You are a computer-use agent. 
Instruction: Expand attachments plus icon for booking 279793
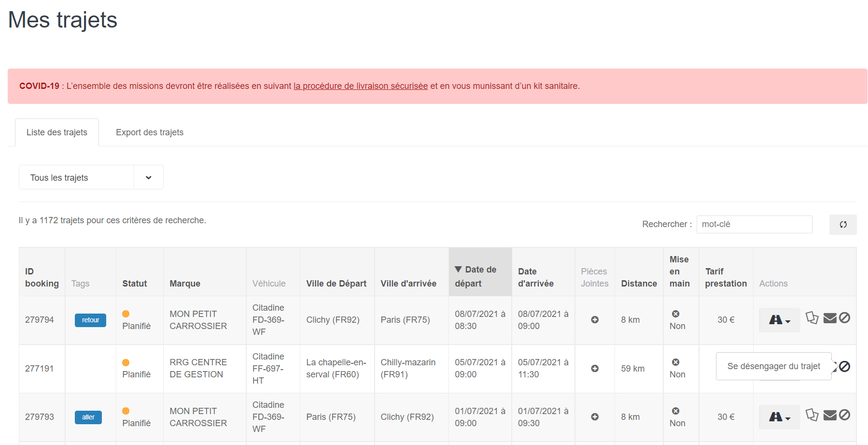[x=595, y=417]
